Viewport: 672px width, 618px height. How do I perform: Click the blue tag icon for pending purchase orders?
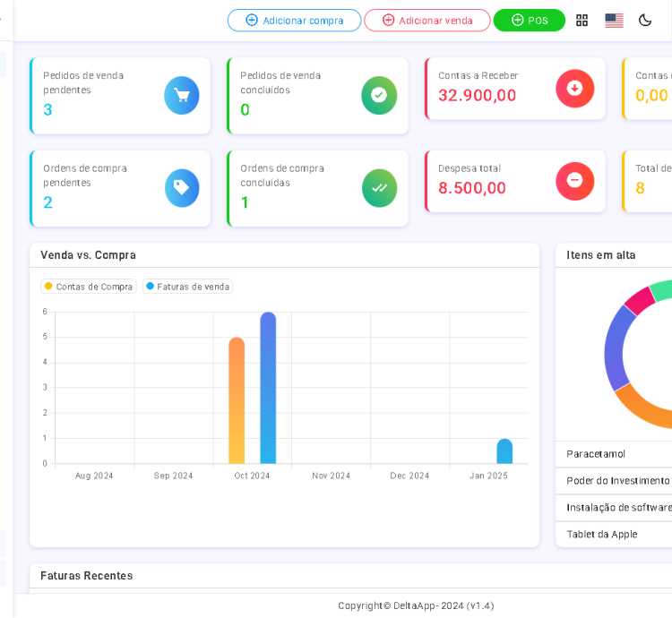pyautogui.click(x=182, y=188)
